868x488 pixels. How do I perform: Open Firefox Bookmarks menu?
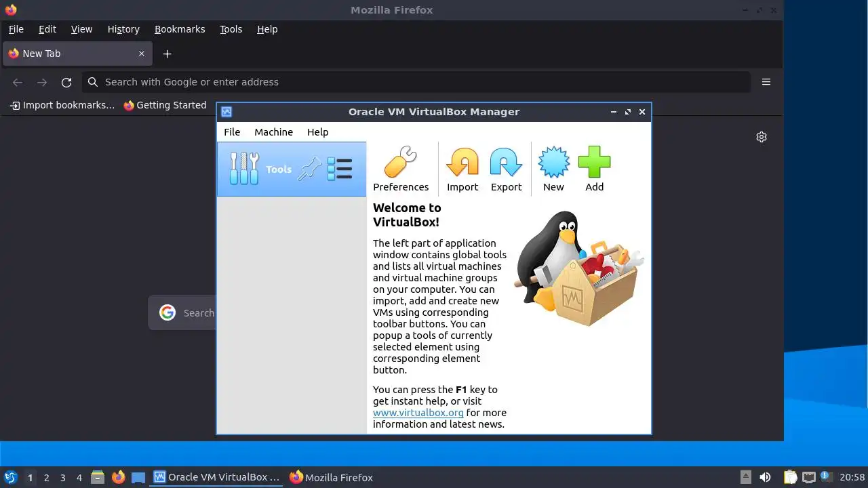pos(180,29)
